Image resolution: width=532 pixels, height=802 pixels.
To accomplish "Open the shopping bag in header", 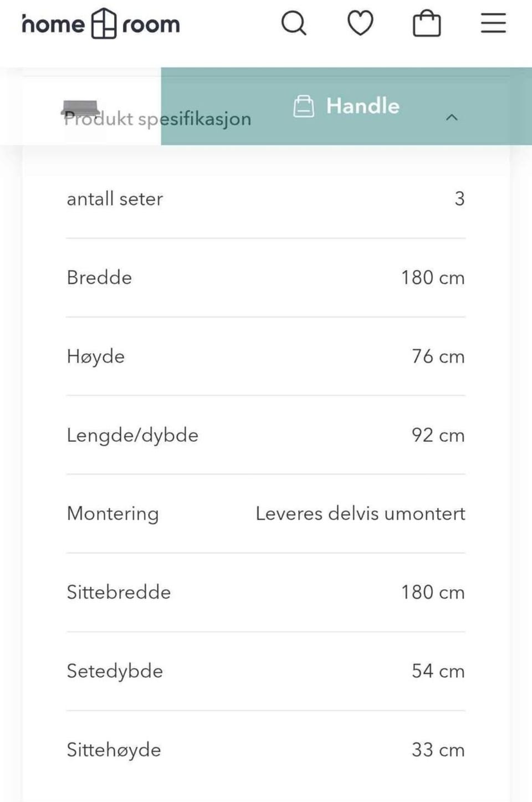I will tap(427, 24).
